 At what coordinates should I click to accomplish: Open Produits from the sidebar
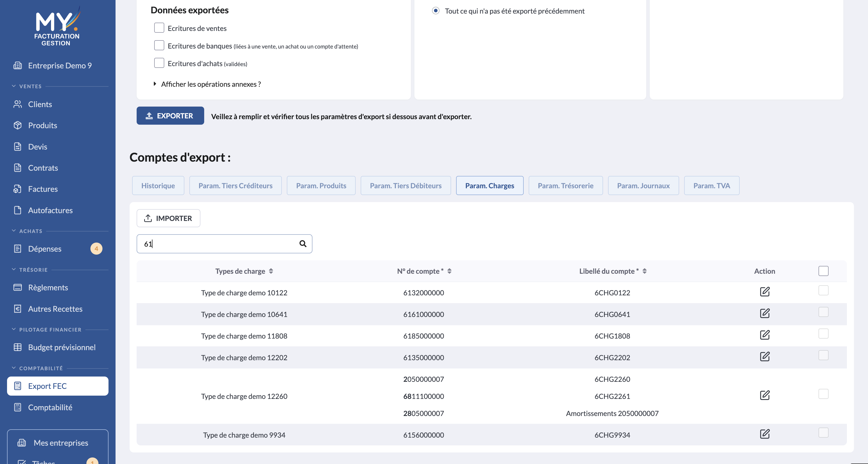point(42,125)
